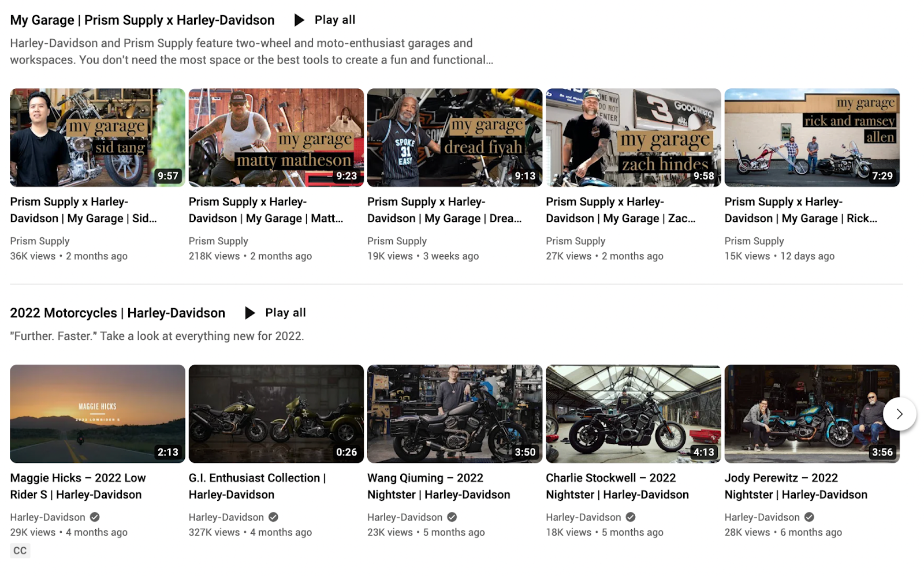Click '327K views • 4 months ago' text
This screenshot has width=924, height=576.
click(251, 532)
